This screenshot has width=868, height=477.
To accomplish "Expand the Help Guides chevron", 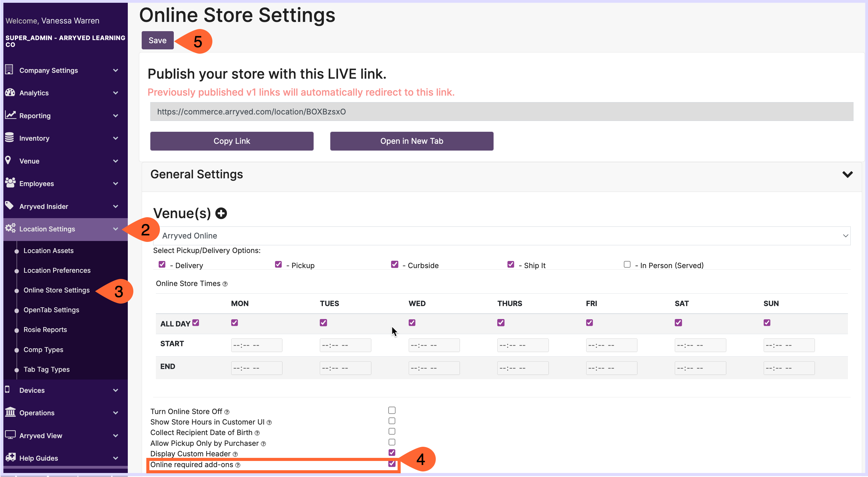I will [115, 458].
